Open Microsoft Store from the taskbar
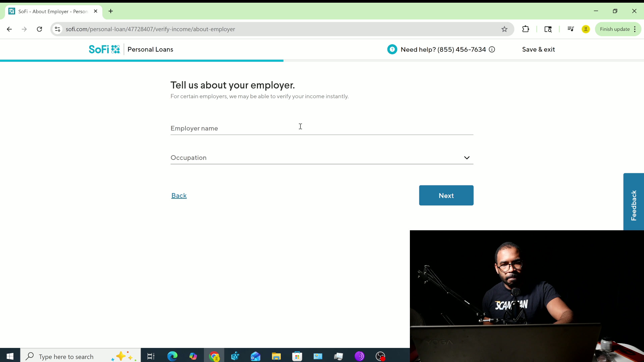Image resolution: width=644 pixels, height=362 pixels. 297,356
